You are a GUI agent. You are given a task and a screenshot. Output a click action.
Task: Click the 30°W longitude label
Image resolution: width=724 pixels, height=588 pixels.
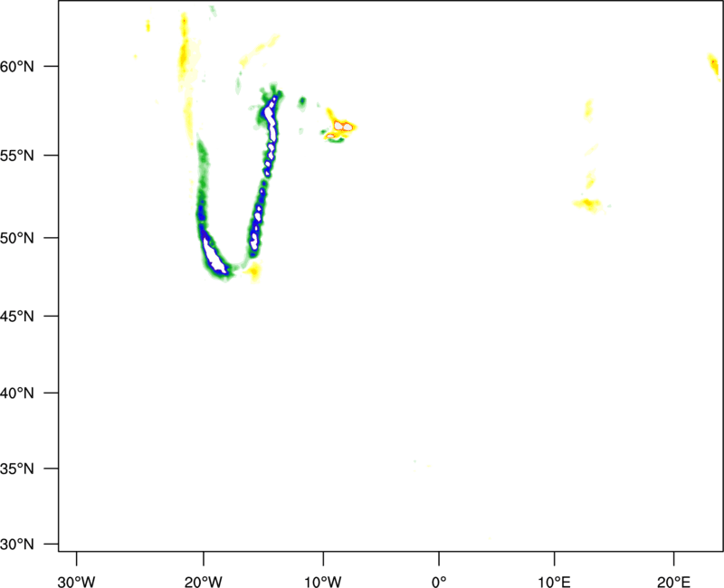tap(77, 582)
